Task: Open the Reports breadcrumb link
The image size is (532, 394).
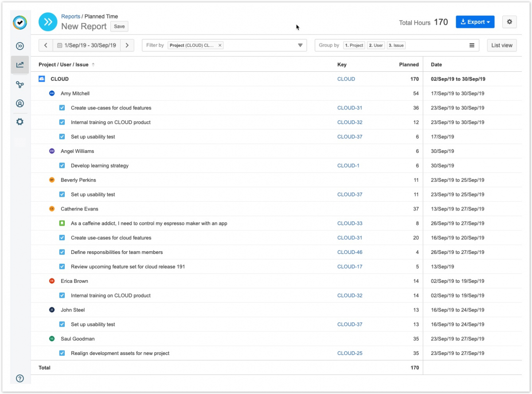Action: click(70, 16)
